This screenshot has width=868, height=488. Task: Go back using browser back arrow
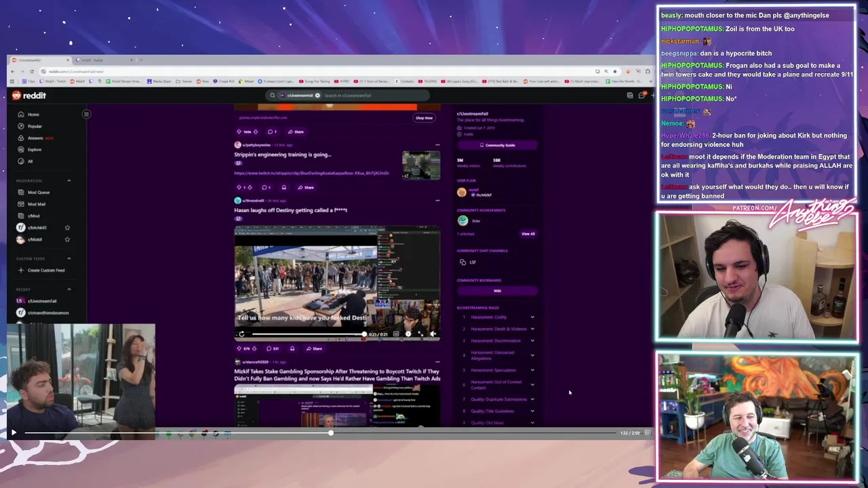pyautogui.click(x=14, y=71)
